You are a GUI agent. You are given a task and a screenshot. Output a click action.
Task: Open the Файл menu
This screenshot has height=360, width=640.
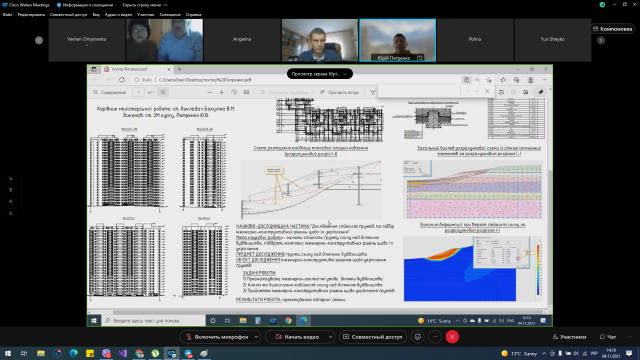tap(7, 14)
